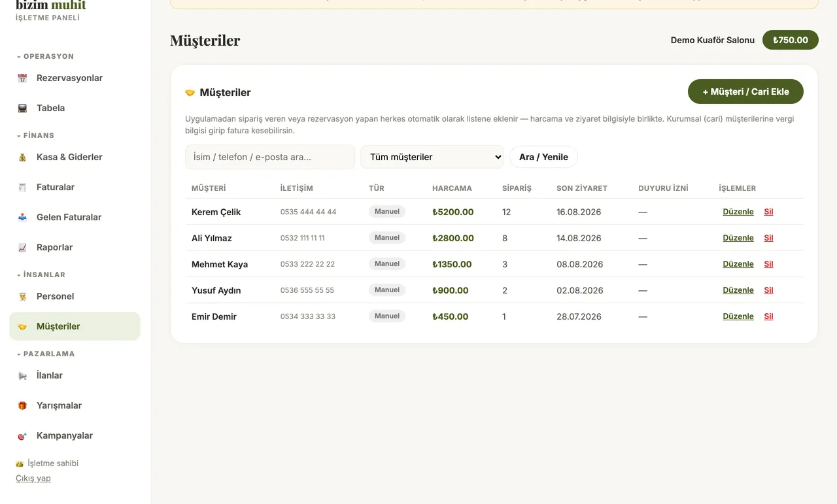Image resolution: width=837 pixels, height=504 pixels.
Task: Click customer name Emir Demir
Action: pos(214,316)
